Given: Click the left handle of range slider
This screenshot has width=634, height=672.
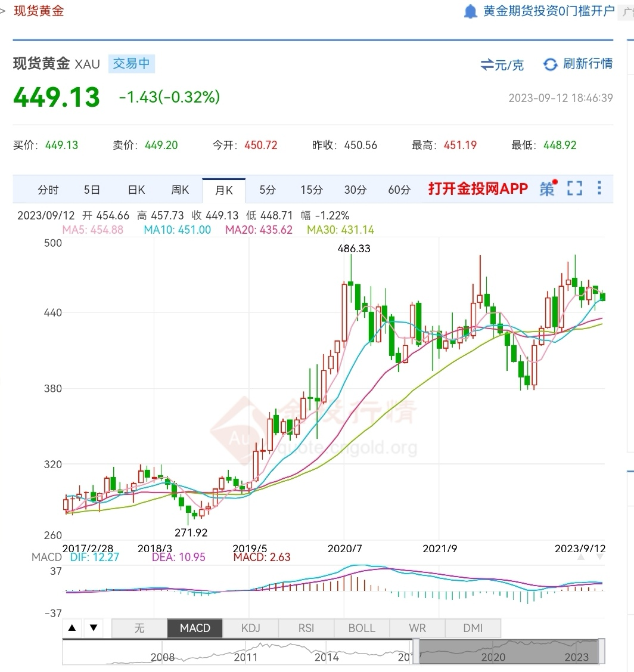Looking at the screenshot, I should [416, 651].
